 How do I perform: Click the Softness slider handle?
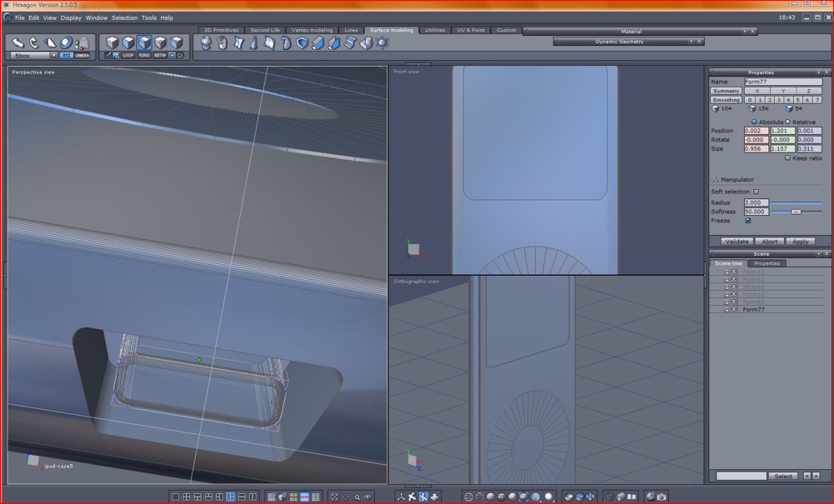click(x=796, y=212)
